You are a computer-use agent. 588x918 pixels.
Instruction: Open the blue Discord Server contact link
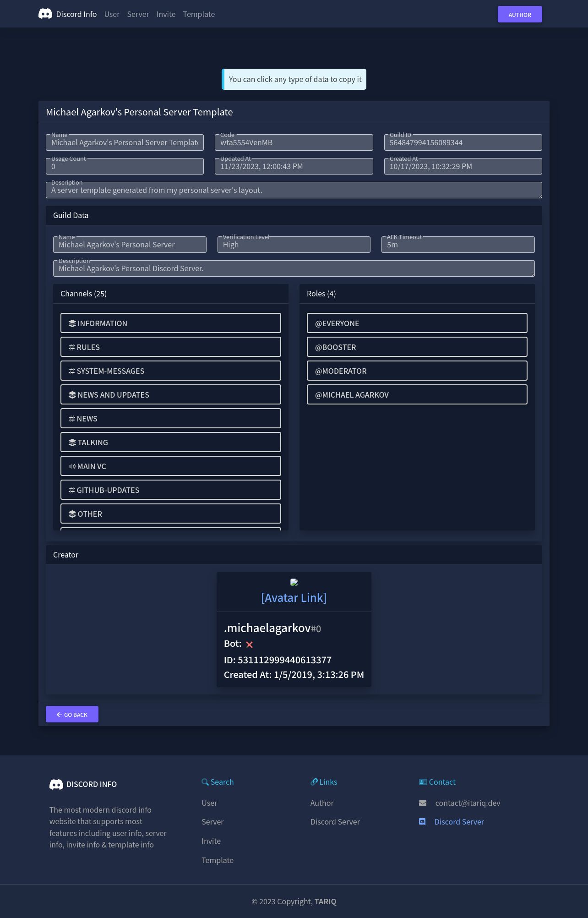[x=459, y=822]
